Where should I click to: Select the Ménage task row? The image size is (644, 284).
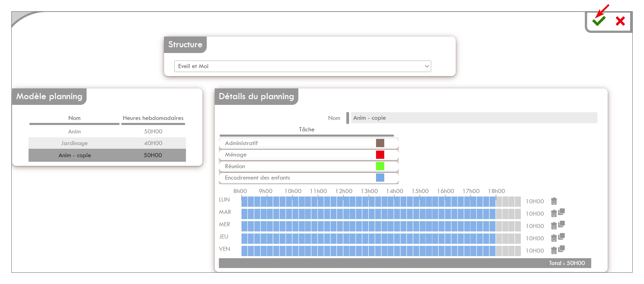click(x=309, y=155)
